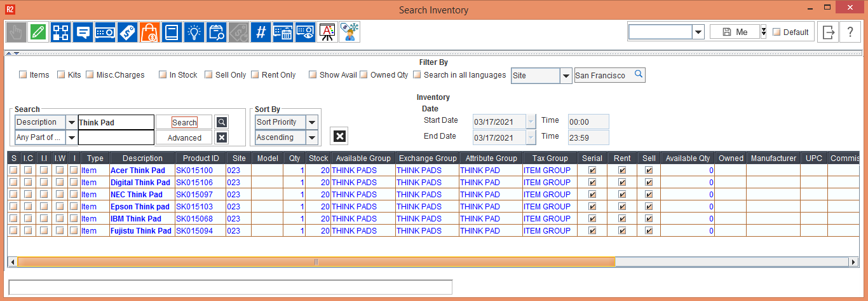
Task: Click the orange shopping bag icon
Action: [x=149, y=32]
